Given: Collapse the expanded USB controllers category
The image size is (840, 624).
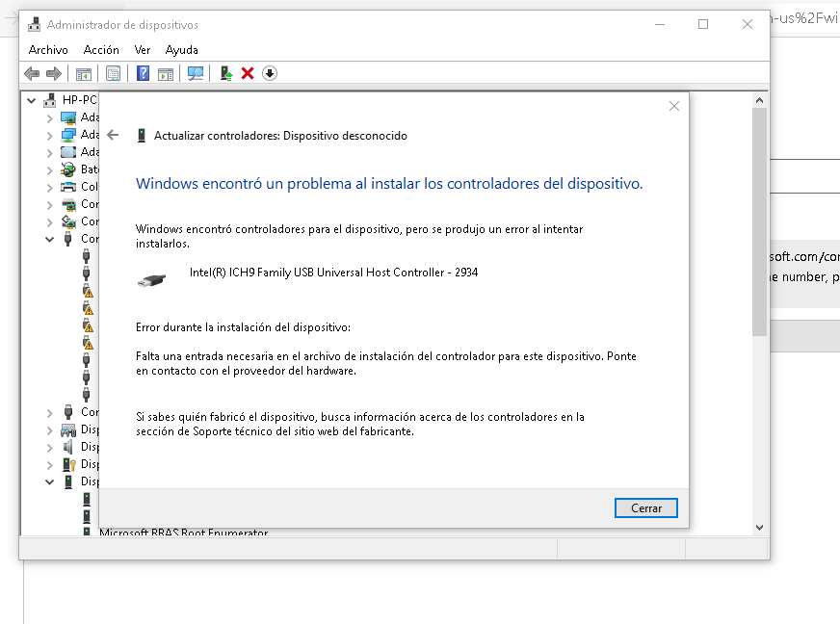Looking at the screenshot, I should tap(49, 240).
